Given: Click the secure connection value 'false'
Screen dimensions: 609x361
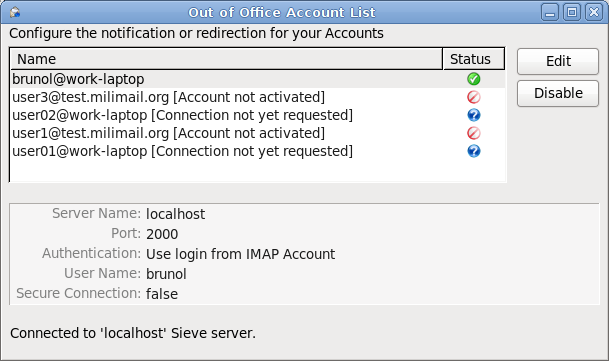Looking at the screenshot, I should [162, 294].
